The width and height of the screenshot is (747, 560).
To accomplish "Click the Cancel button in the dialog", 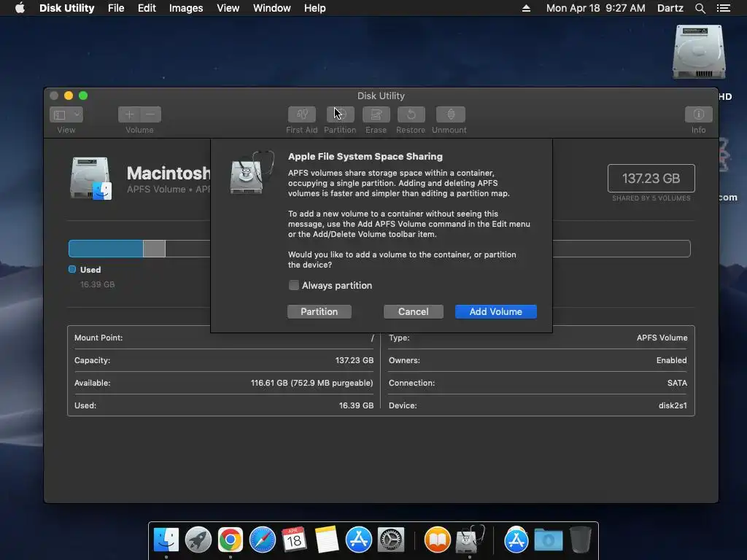I will 413,311.
